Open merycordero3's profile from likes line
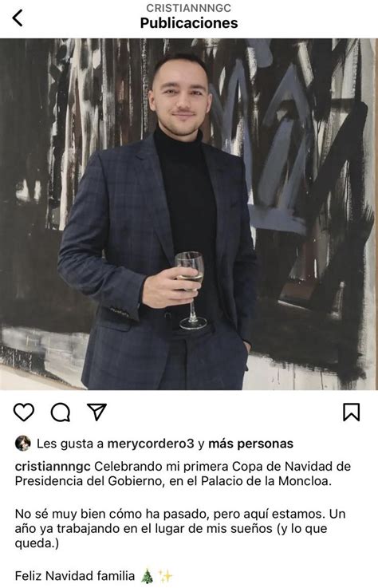The height and width of the screenshot is (588, 378). [151, 444]
